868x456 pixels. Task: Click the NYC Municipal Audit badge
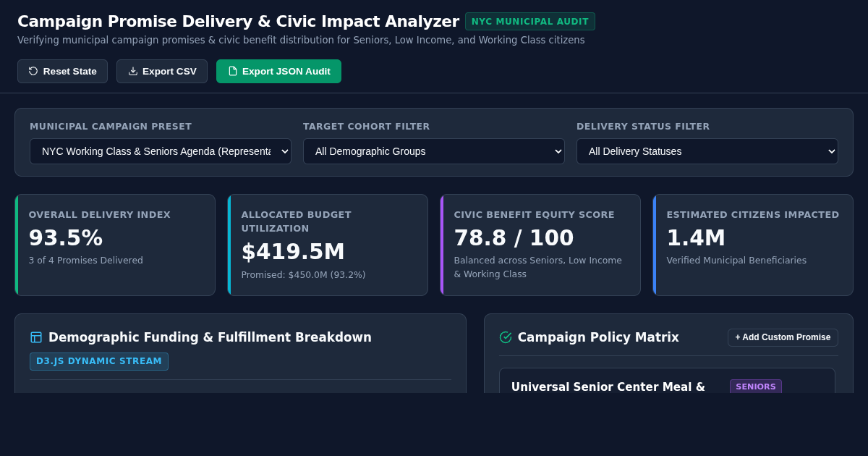coord(530,22)
